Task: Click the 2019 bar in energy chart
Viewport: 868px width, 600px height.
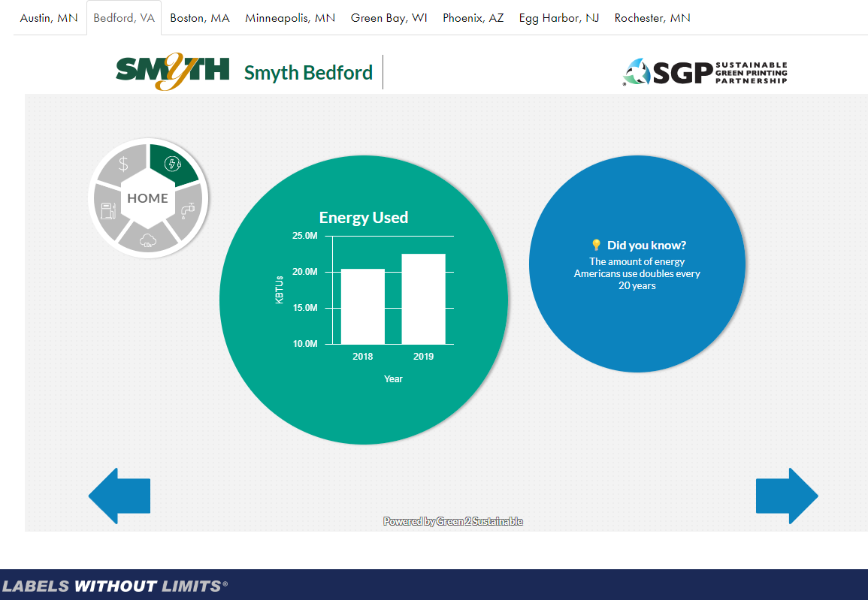Action: pyautogui.click(x=423, y=299)
